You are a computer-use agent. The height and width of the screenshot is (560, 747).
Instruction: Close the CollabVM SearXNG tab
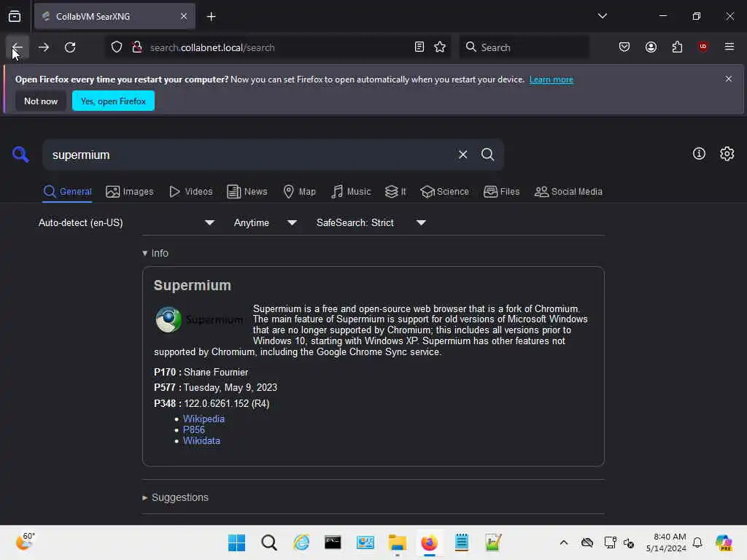coord(183,16)
